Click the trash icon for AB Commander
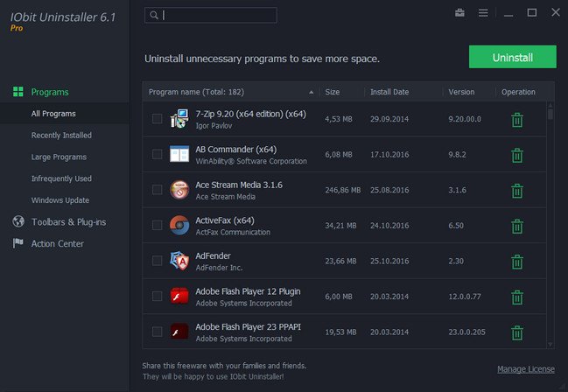The height and width of the screenshot is (392, 568). click(x=517, y=155)
